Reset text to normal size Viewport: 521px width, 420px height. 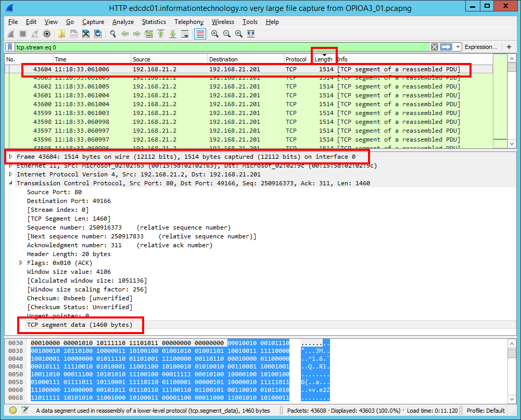click(x=239, y=34)
